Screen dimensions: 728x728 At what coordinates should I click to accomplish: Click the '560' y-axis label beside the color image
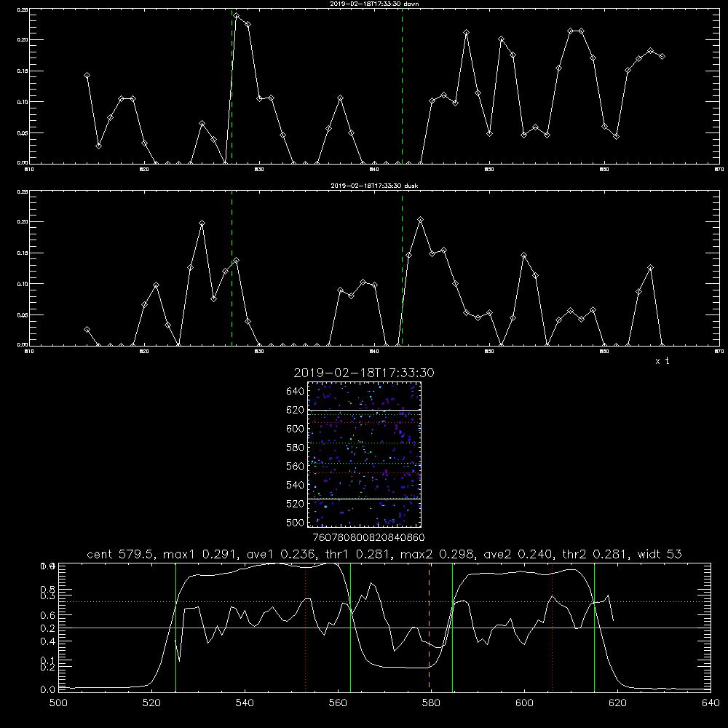click(x=296, y=466)
